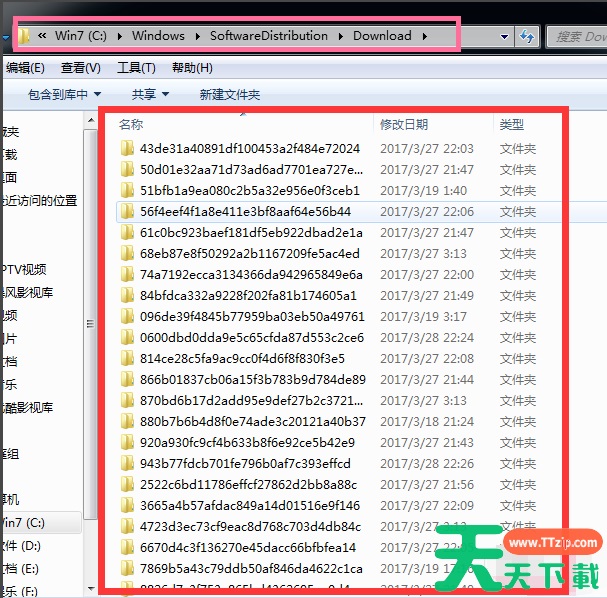
Task: Select (D:) drive in navigation pane
Action: (x=22, y=546)
